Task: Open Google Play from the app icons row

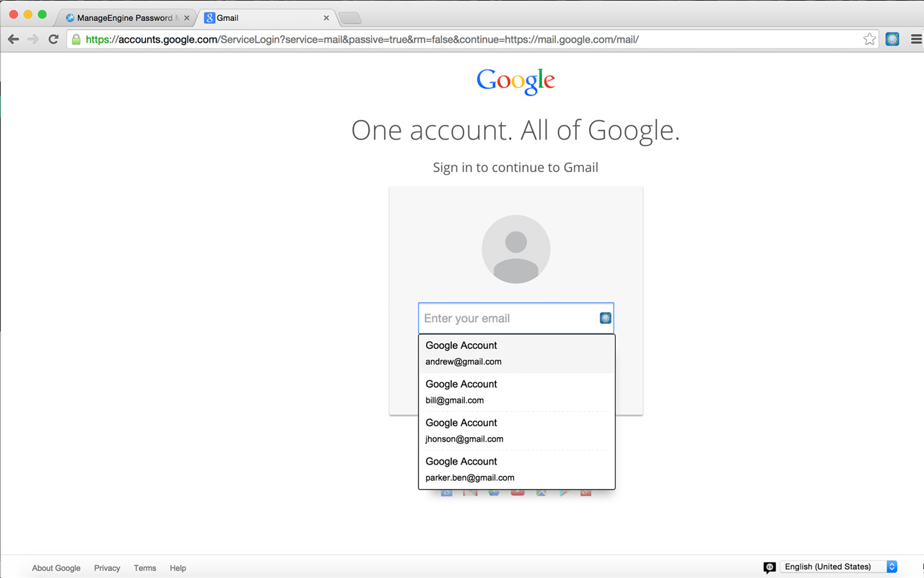Action: pyautogui.click(x=565, y=493)
